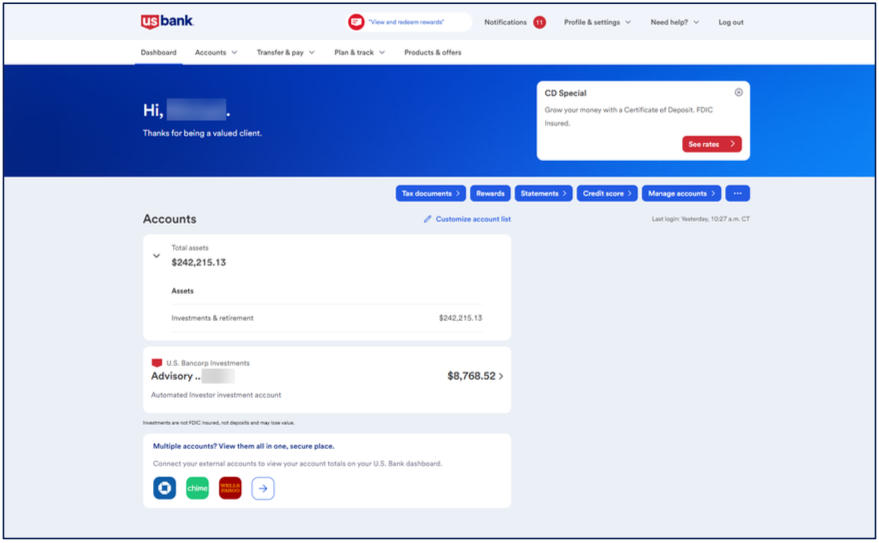The width and height of the screenshot is (879, 543).
Task: Click Multiple accounts? View them all link
Action: [x=243, y=446]
